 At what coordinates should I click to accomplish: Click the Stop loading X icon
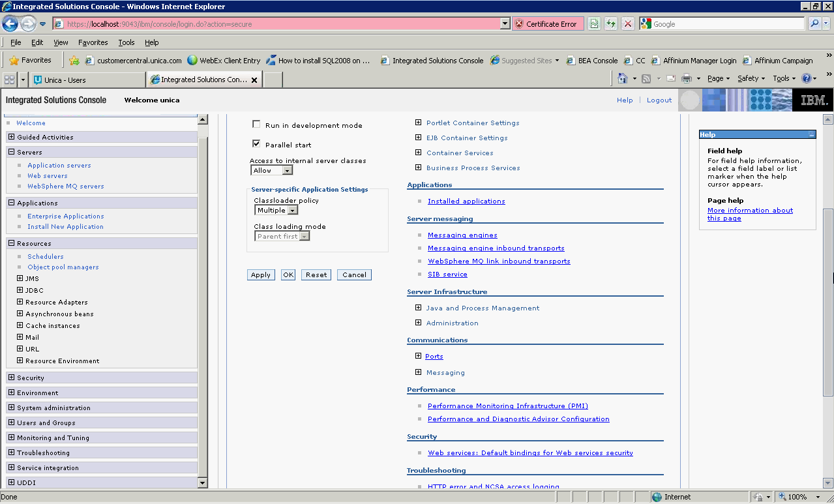tap(627, 23)
